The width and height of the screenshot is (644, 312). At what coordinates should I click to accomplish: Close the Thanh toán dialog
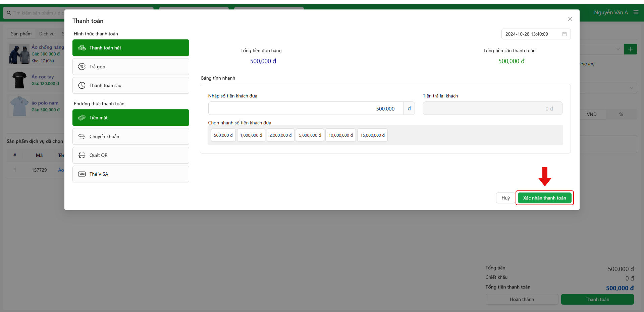[x=570, y=19]
